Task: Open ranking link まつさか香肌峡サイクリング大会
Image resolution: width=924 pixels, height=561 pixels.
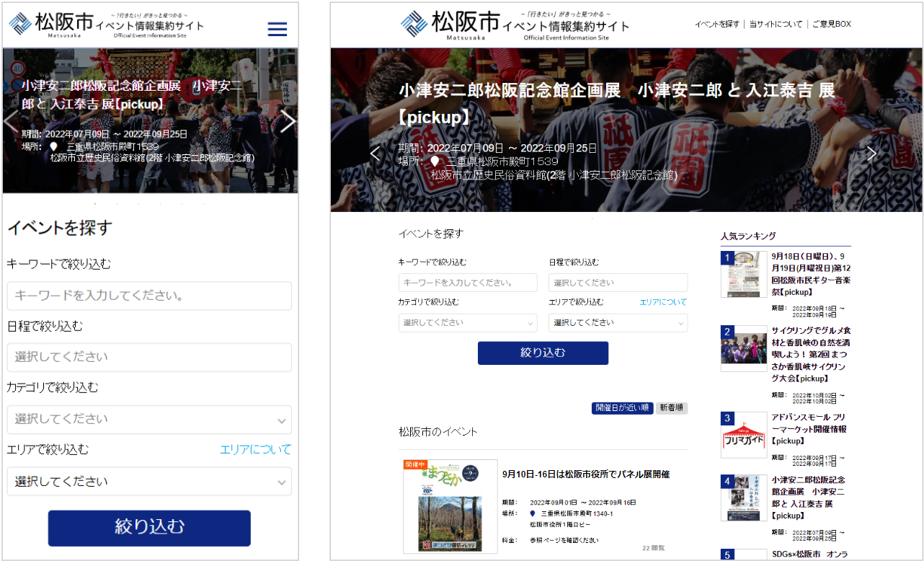Action: click(811, 354)
